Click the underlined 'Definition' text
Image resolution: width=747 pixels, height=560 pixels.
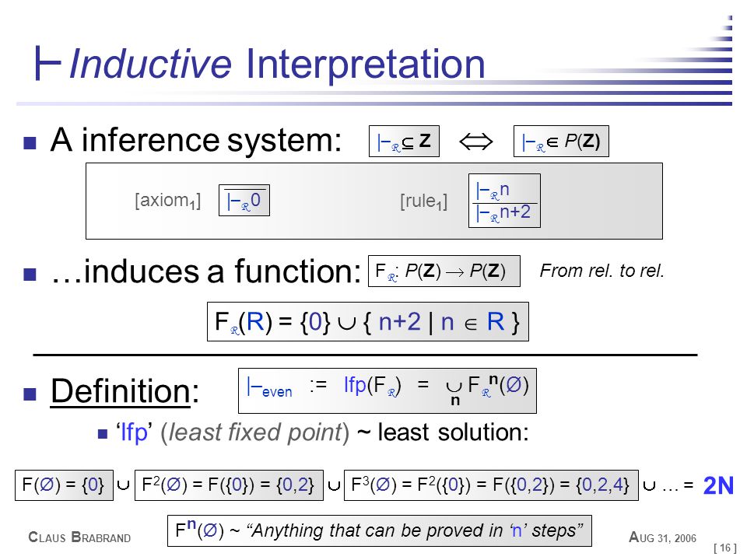tap(121, 391)
